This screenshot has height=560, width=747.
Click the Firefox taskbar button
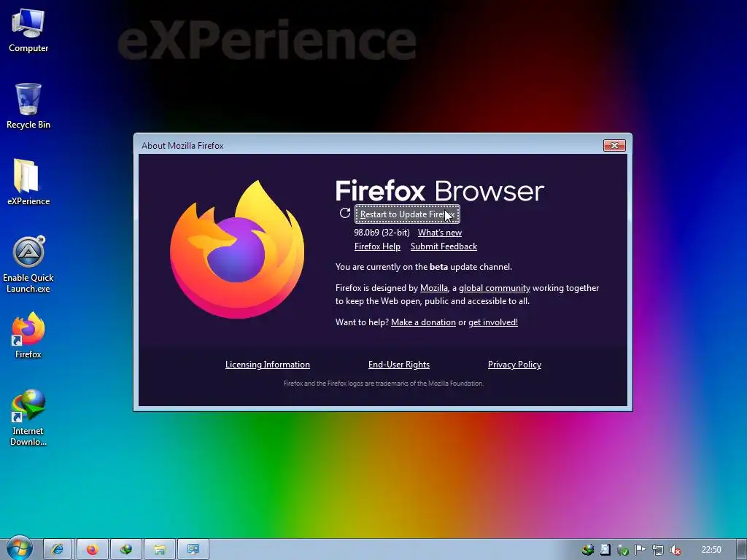click(92, 550)
